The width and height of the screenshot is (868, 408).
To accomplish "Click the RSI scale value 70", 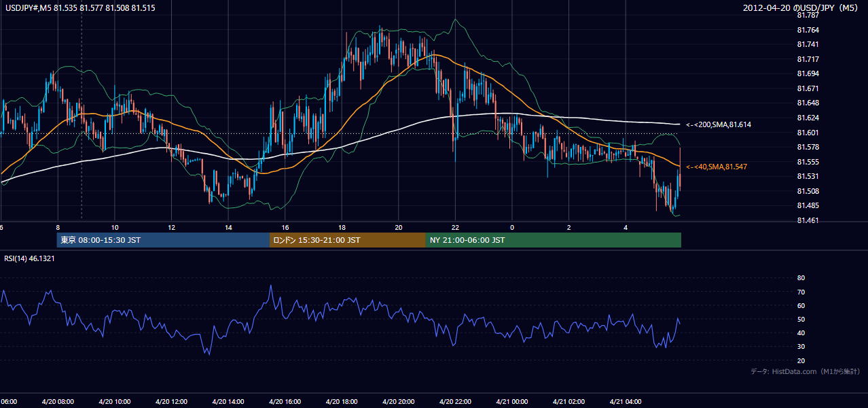I will (801, 292).
